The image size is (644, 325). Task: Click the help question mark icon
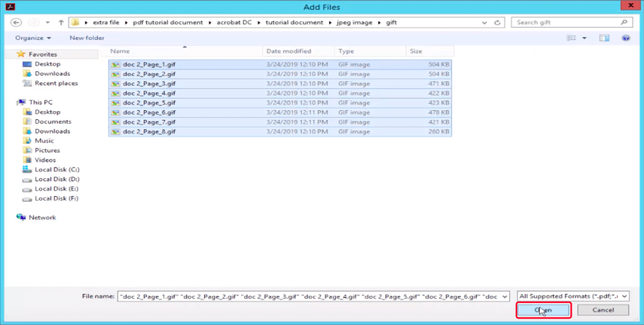point(625,38)
